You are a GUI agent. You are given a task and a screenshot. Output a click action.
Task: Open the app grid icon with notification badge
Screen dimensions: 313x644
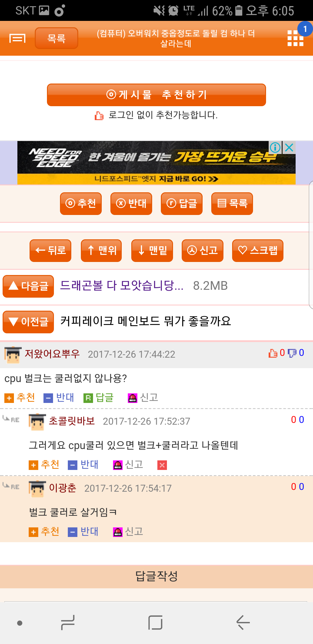point(295,38)
